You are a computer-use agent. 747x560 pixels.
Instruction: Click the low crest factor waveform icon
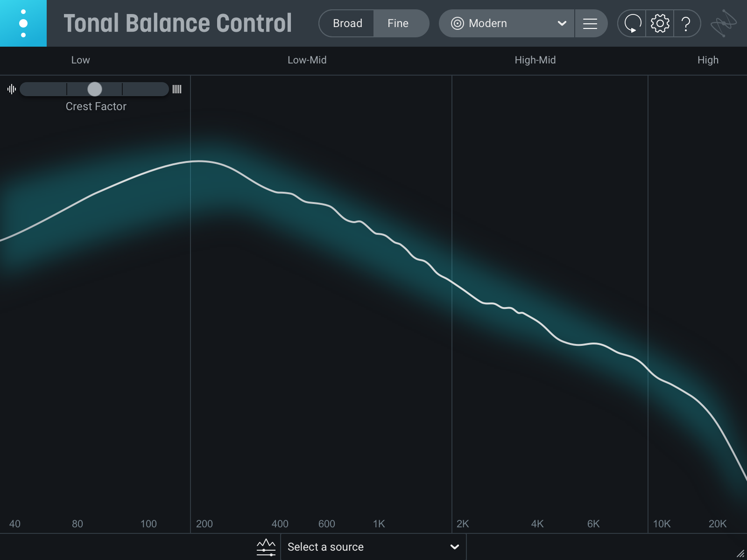(12, 89)
